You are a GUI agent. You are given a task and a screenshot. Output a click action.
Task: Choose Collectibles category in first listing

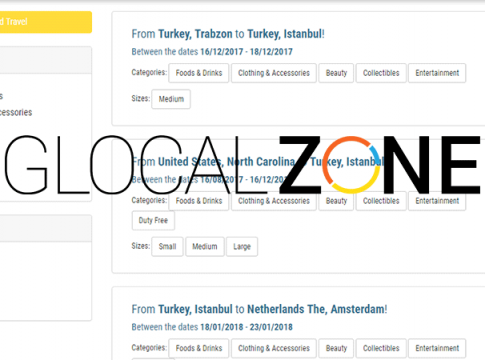tap(381, 73)
